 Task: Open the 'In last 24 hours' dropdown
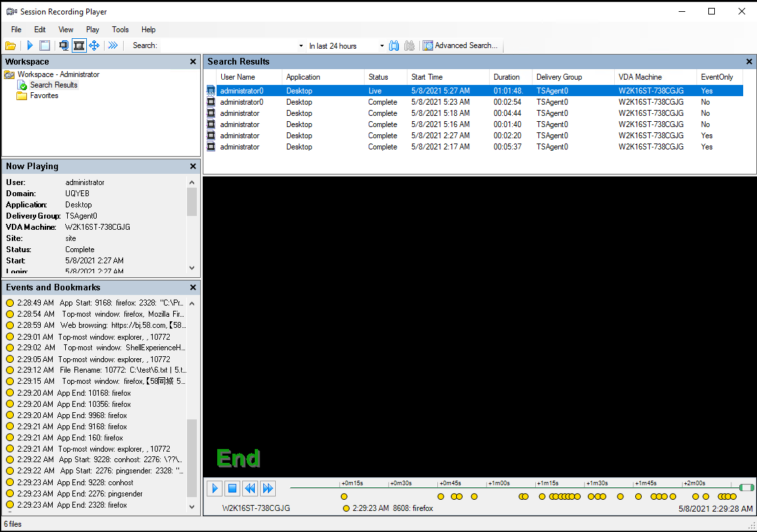tap(382, 46)
